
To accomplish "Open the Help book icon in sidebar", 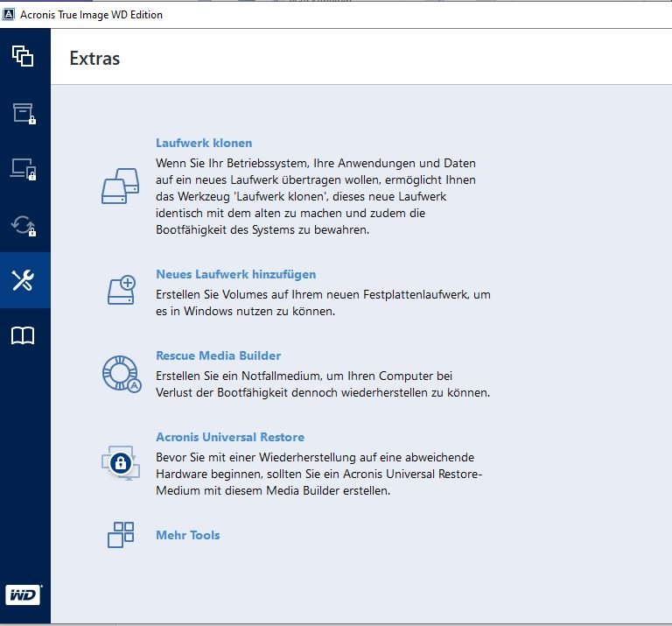I will (x=23, y=335).
